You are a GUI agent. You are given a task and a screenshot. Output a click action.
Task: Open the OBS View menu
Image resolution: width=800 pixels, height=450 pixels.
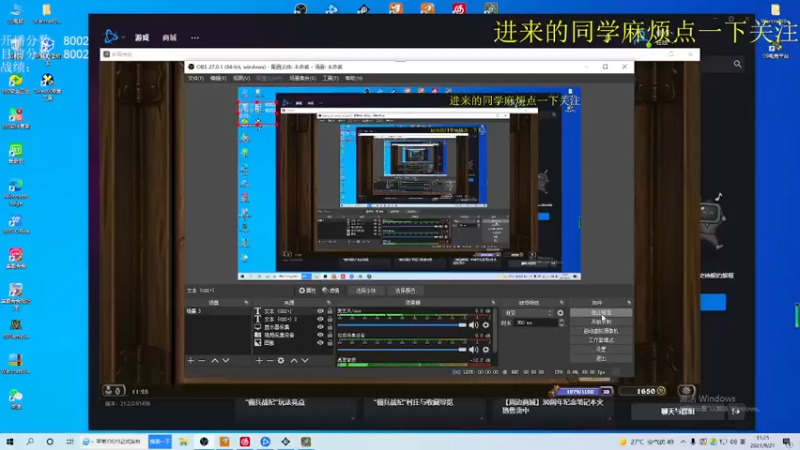[242, 78]
